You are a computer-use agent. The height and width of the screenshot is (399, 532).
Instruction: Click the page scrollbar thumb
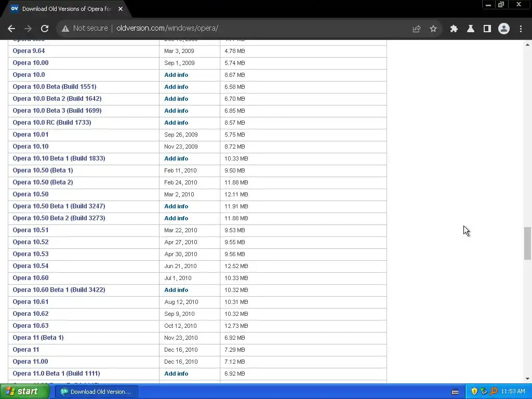pyautogui.click(x=527, y=243)
